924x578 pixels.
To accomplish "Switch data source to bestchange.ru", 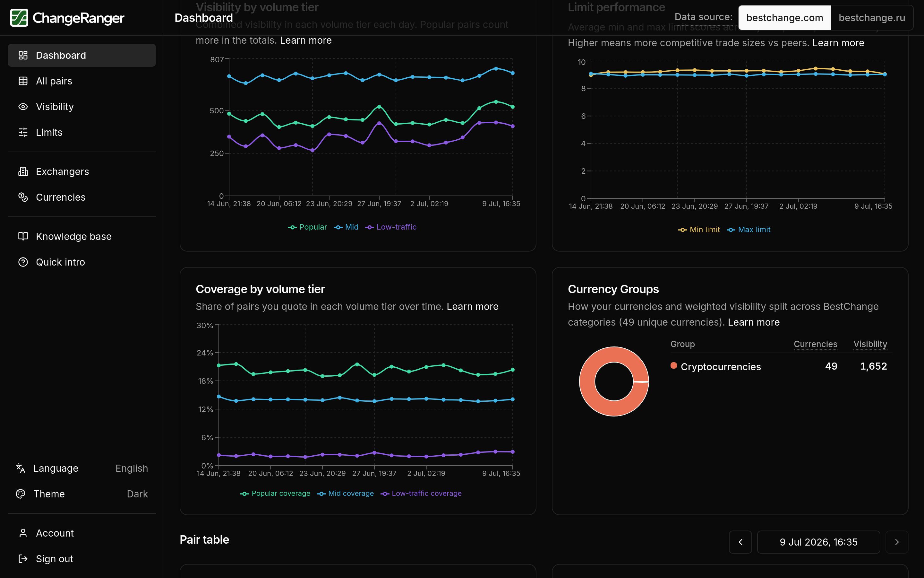I will 872,18.
